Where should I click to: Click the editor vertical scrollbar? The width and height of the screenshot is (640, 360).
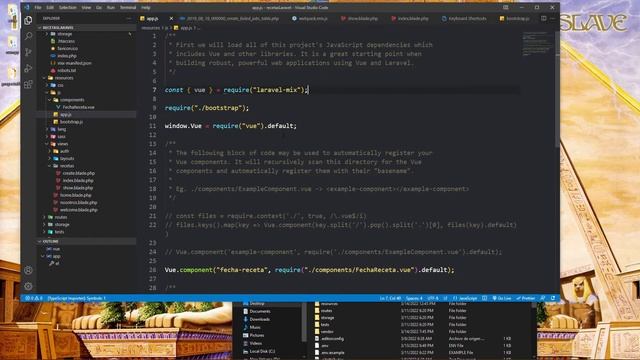point(557,89)
